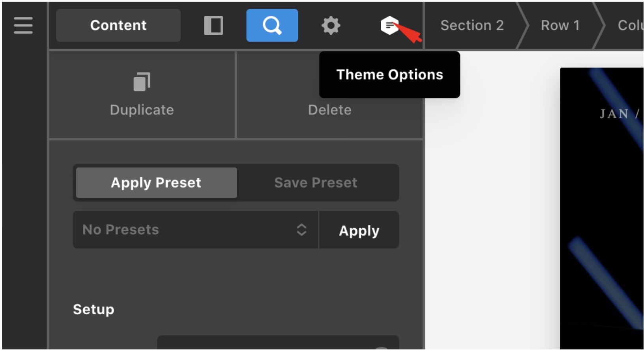Open the layout outline panel icon
Image resolution: width=644 pixels, height=351 pixels.
(213, 25)
